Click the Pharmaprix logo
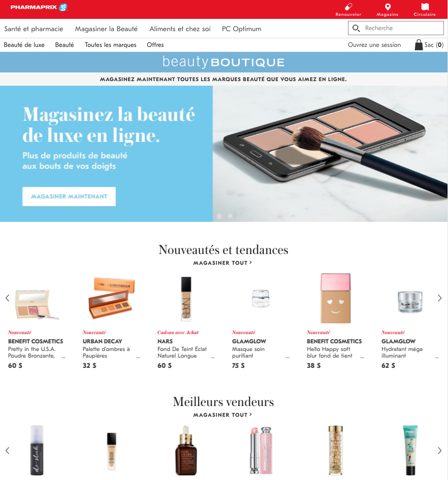 click(39, 7)
